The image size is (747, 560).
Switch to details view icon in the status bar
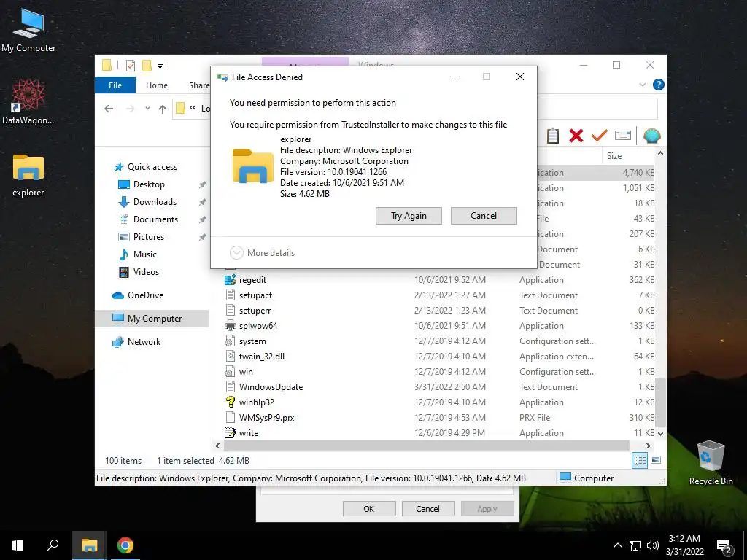(640, 460)
